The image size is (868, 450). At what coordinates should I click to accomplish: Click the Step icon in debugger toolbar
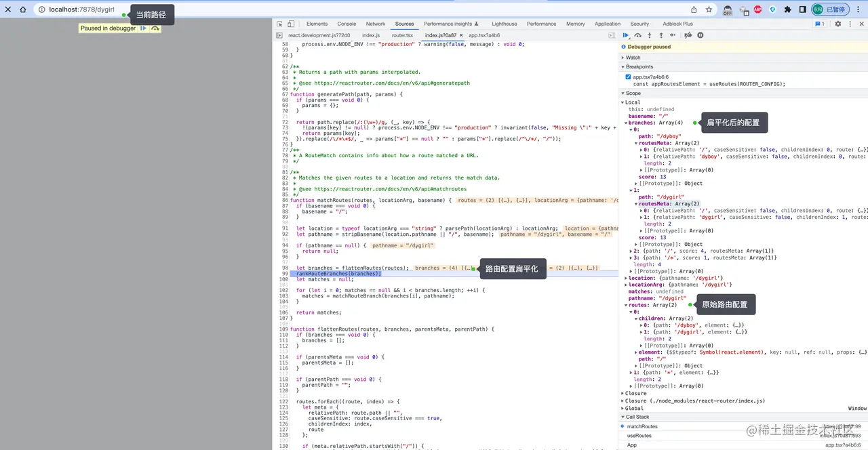click(672, 35)
